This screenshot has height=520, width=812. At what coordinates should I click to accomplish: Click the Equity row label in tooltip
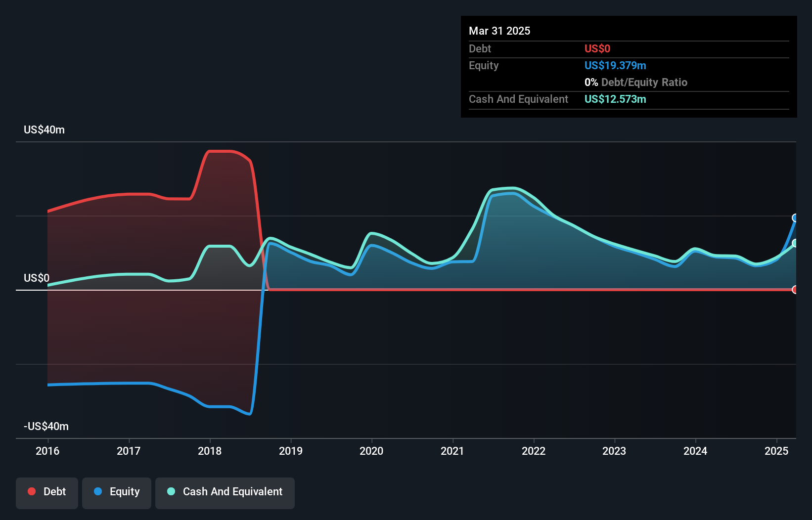point(484,66)
